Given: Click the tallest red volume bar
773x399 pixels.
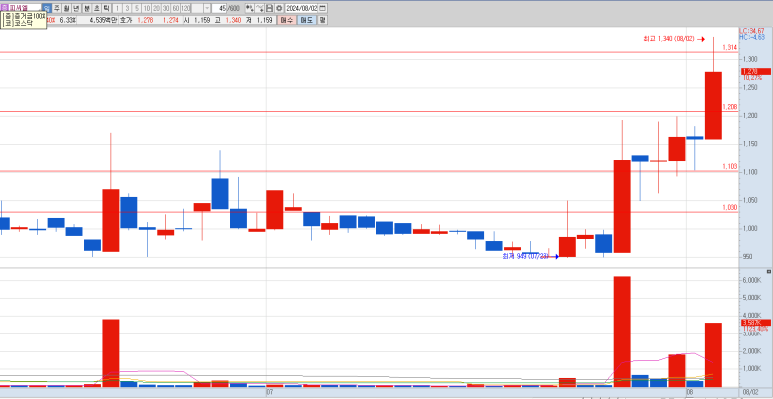Looking at the screenshot, I should click(x=622, y=331).
